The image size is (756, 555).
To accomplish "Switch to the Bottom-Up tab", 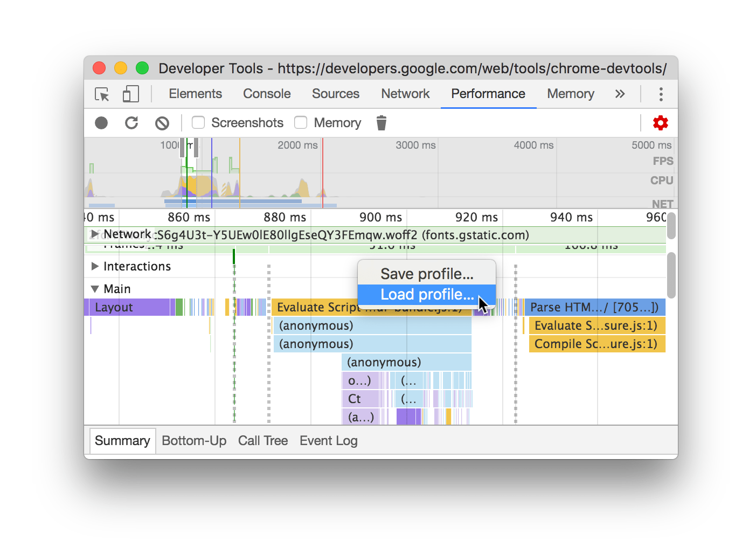I will tap(194, 441).
